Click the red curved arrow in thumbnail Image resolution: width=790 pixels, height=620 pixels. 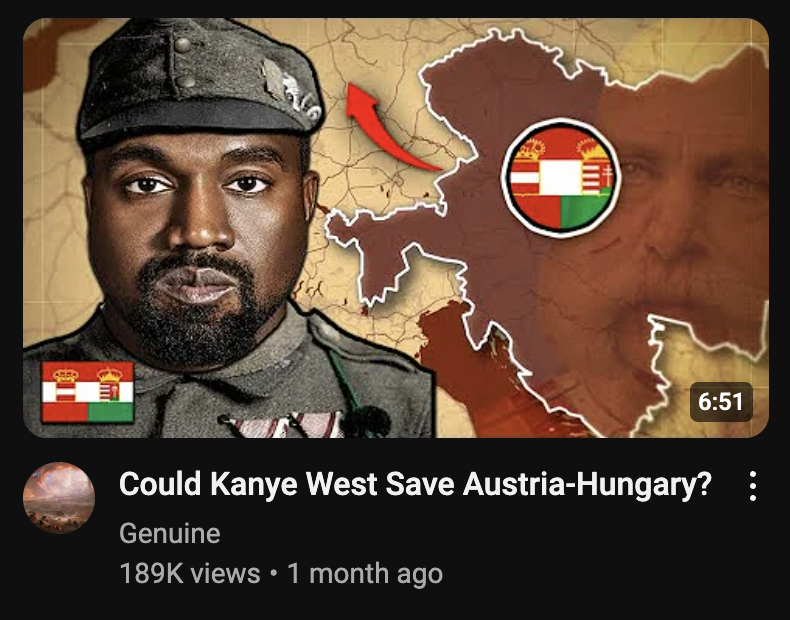point(387,128)
